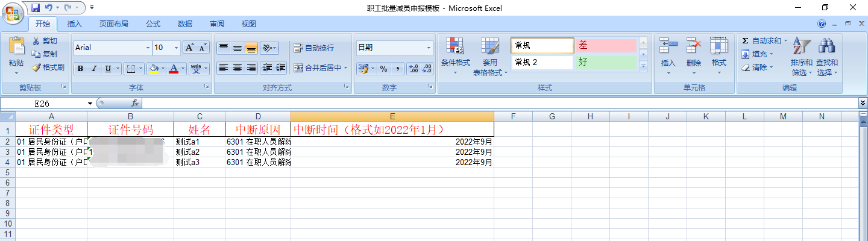Expand the number format dropdown showing 日期

click(429, 48)
